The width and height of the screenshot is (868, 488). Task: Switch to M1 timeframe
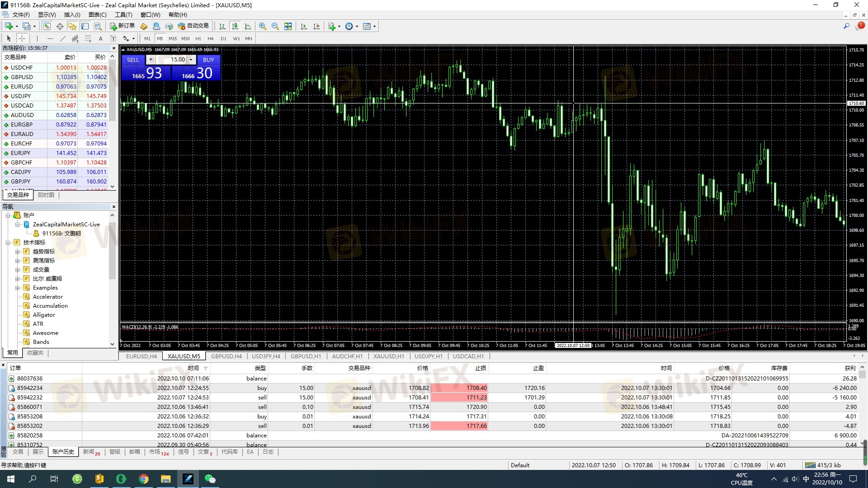pyautogui.click(x=147, y=38)
